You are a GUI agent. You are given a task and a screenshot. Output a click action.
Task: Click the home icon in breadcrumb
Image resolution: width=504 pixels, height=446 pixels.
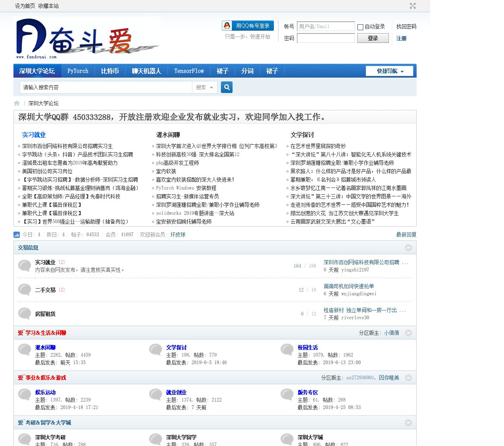click(x=17, y=103)
